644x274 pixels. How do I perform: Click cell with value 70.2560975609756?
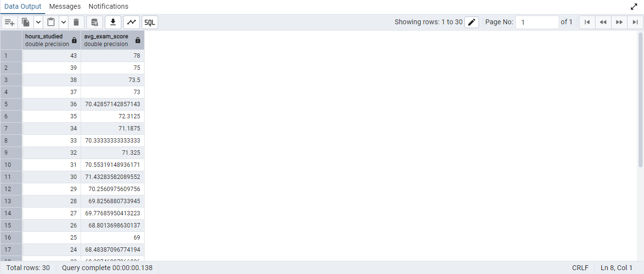(x=113, y=189)
